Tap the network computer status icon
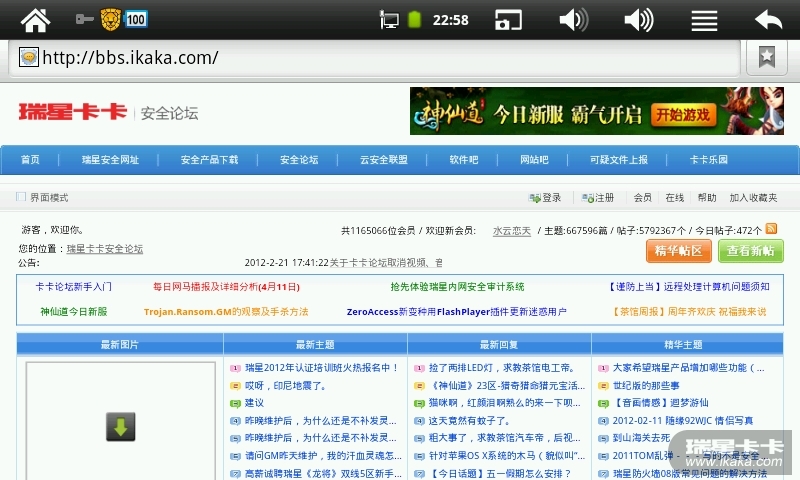The width and height of the screenshot is (800, 480). [389, 20]
